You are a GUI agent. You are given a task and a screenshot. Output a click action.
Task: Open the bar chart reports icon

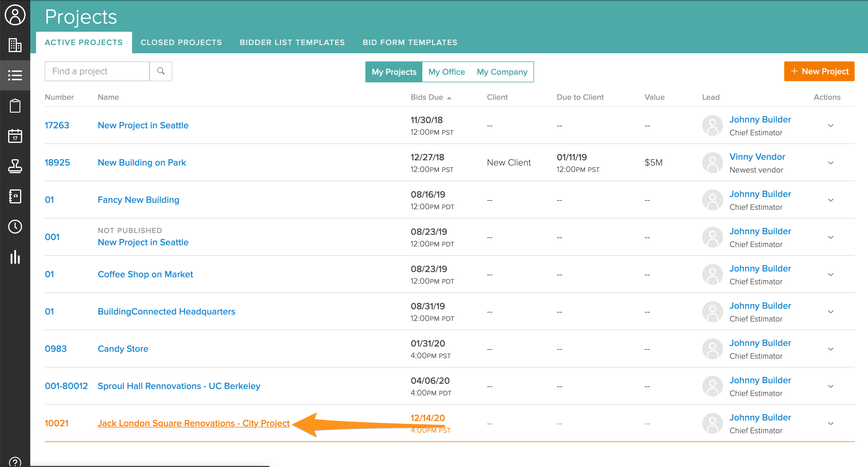15,257
